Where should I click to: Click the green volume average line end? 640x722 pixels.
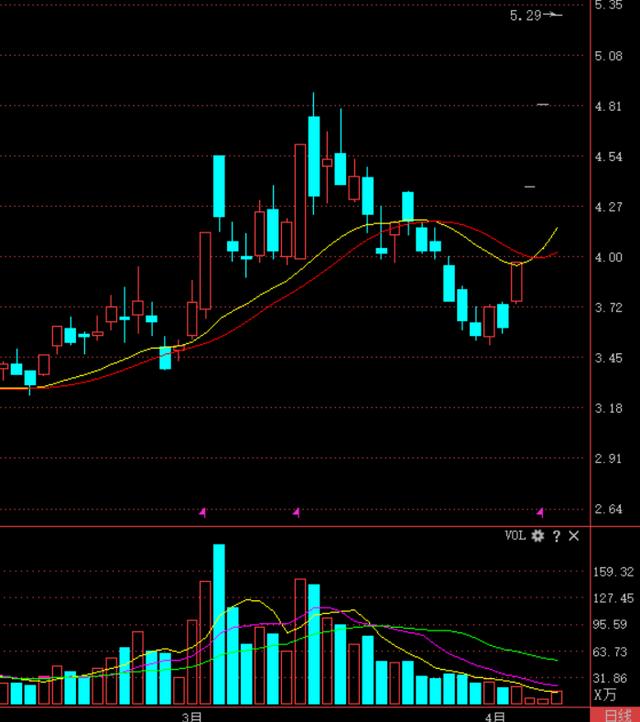556,661
